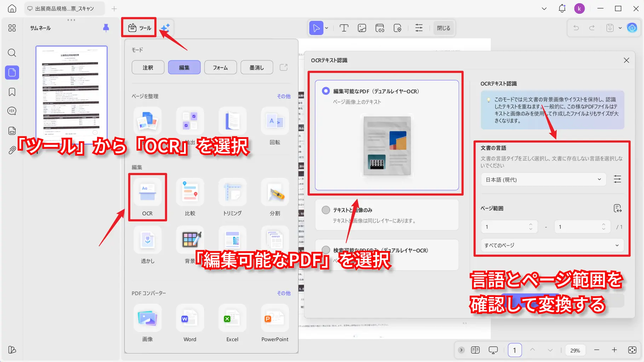Open the OCR tool
The image size is (644, 362).
point(148,197)
